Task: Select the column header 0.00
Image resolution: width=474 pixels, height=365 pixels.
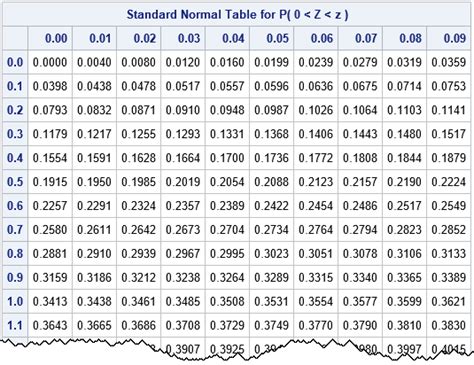Action: click(x=50, y=38)
